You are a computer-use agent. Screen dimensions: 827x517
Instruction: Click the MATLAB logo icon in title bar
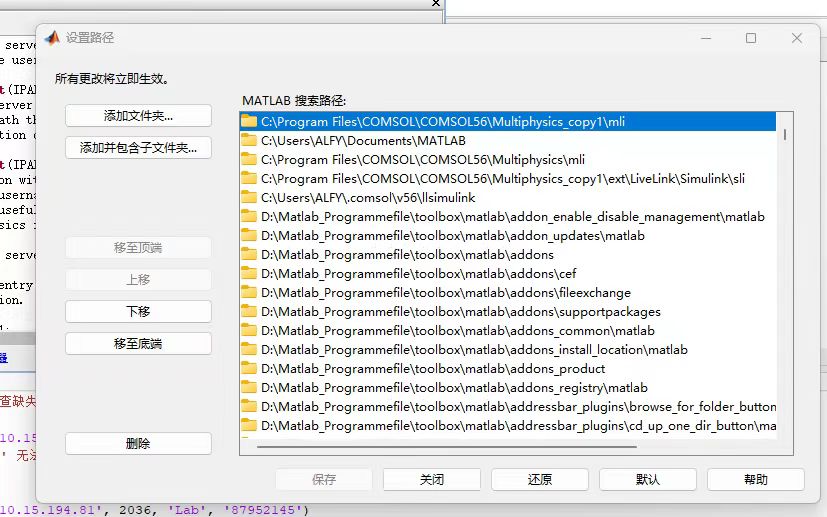point(51,38)
